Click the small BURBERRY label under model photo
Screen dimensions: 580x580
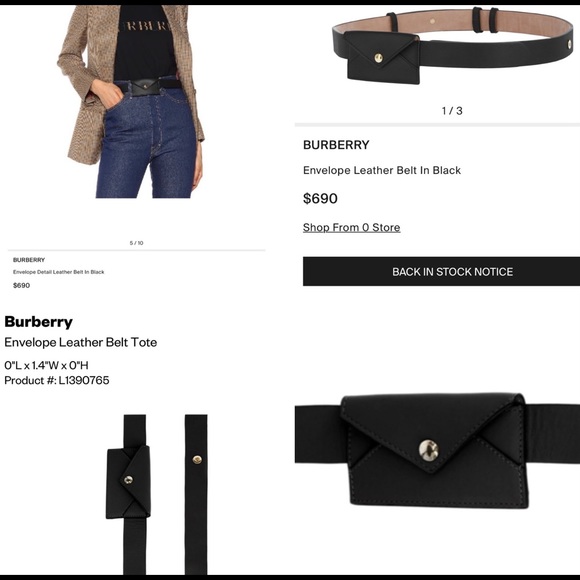pyautogui.click(x=29, y=260)
